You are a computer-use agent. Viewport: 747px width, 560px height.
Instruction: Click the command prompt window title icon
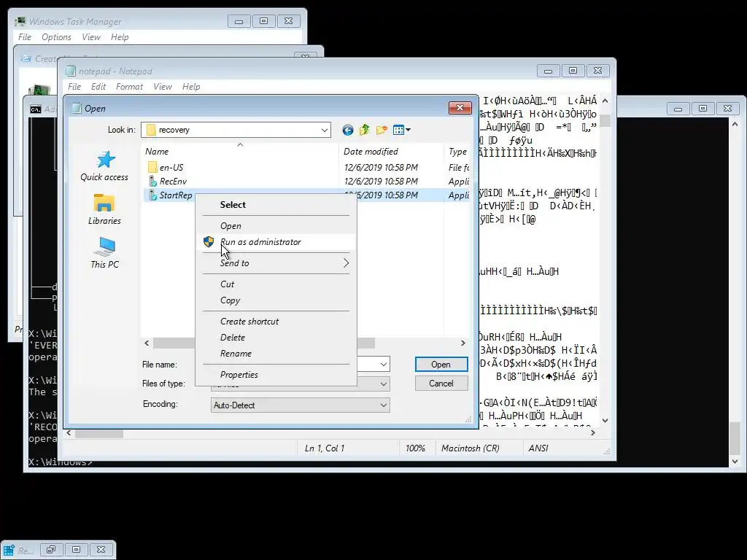[35, 109]
